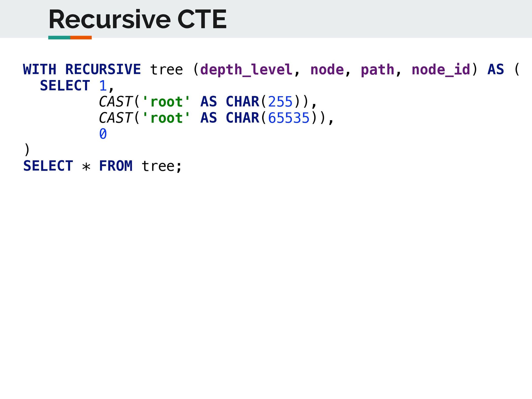532x399 pixels.
Task: Click the blue 0 literal
Action: [103, 134]
